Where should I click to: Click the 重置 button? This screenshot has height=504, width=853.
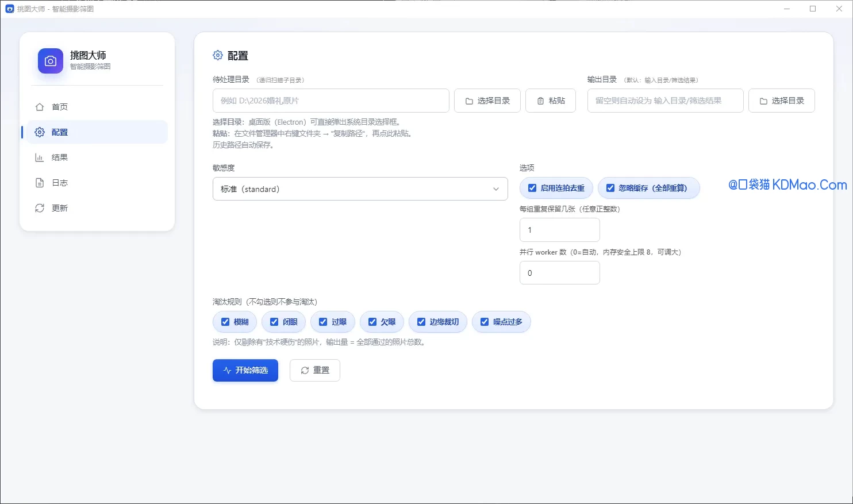tap(315, 370)
